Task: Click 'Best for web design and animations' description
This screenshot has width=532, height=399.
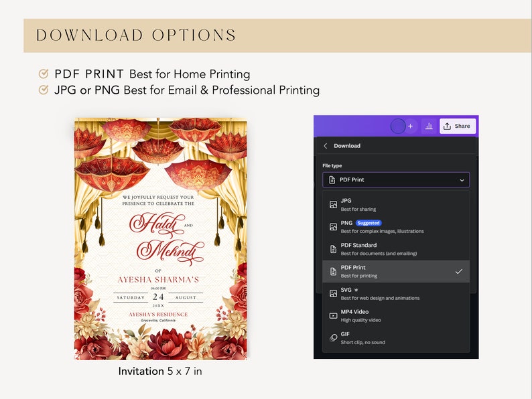Action: coord(380,298)
